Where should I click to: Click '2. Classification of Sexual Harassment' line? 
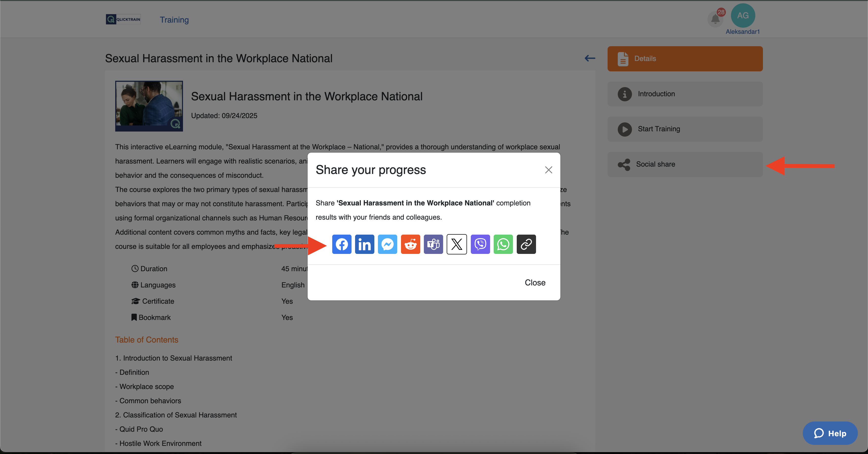tap(176, 415)
